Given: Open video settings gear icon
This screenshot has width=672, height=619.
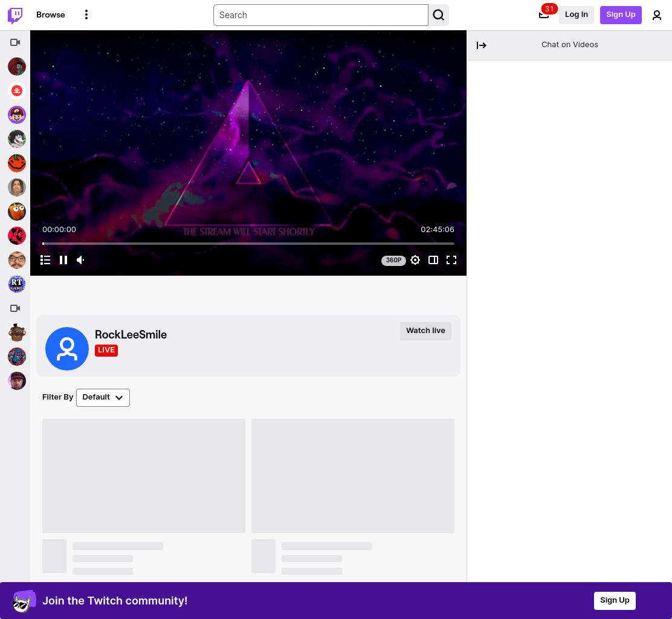Looking at the screenshot, I should pyautogui.click(x=415, y=260).
